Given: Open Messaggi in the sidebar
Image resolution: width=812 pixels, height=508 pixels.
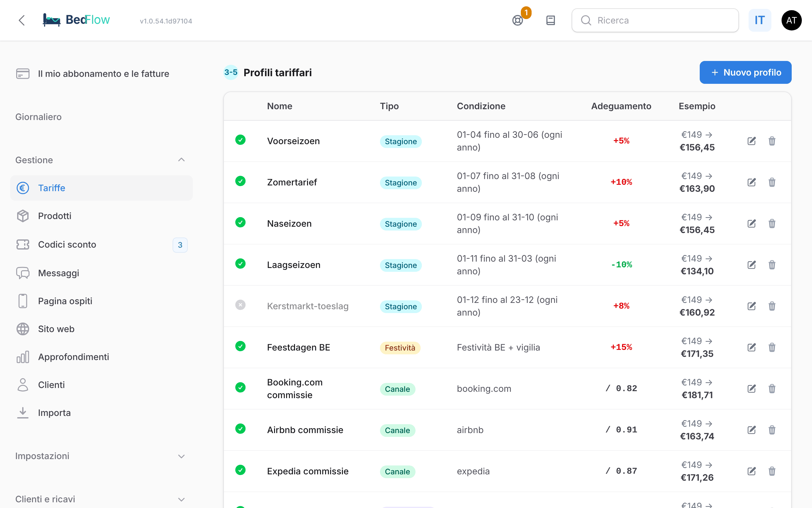Looking at the screenshot, I should 101,273.
